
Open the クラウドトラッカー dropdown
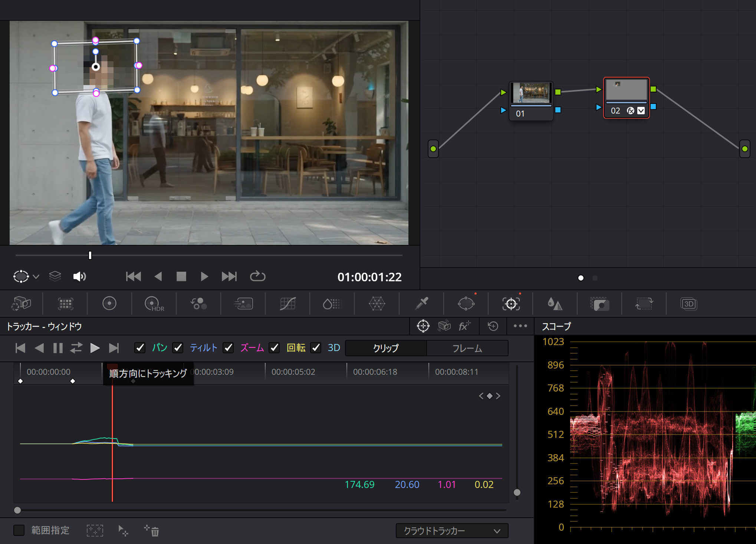tap(452, 531)
